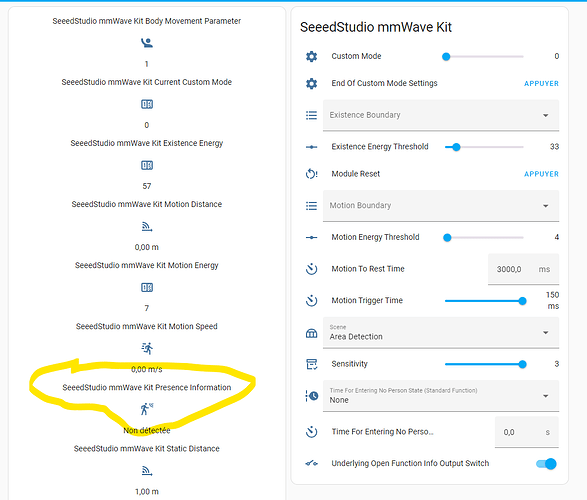This screenshot has height=500, width=587.
Task: Open the Motion Boundary dropdown
Action: point(441,206)
